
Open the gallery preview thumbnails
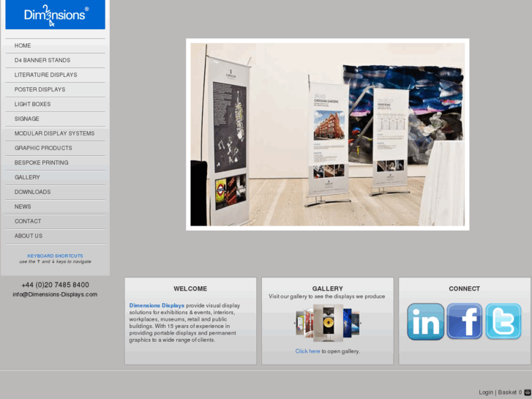(327, 323)
